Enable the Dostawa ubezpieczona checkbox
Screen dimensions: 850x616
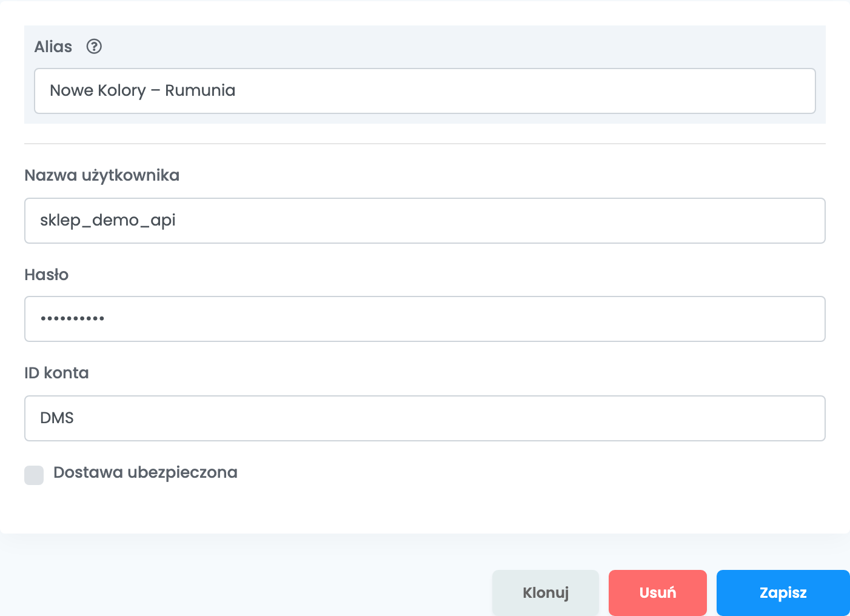pyautogui.click(x=34, y=475)
